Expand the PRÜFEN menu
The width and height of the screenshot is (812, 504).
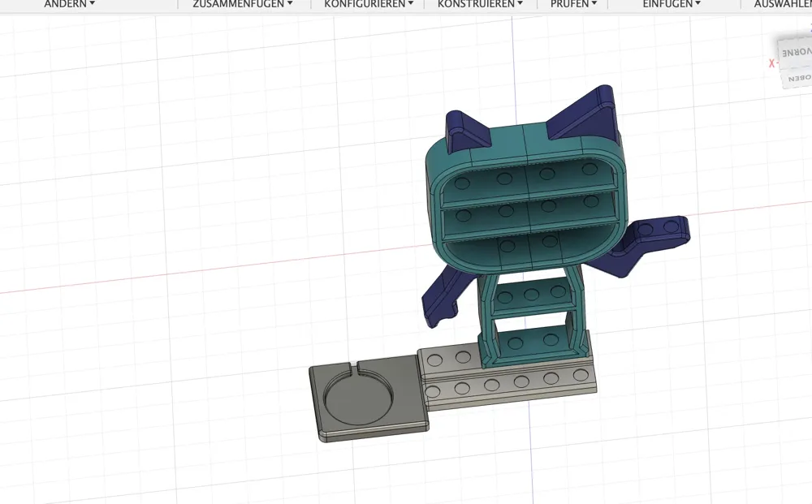point(573,3)
